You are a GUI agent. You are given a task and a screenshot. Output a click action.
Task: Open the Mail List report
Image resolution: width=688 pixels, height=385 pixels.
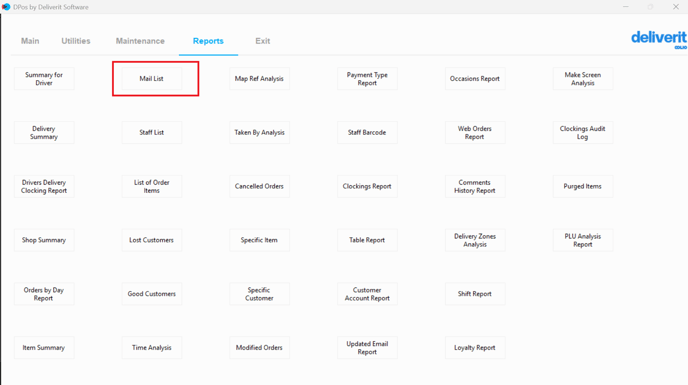[x=151, y=79]
